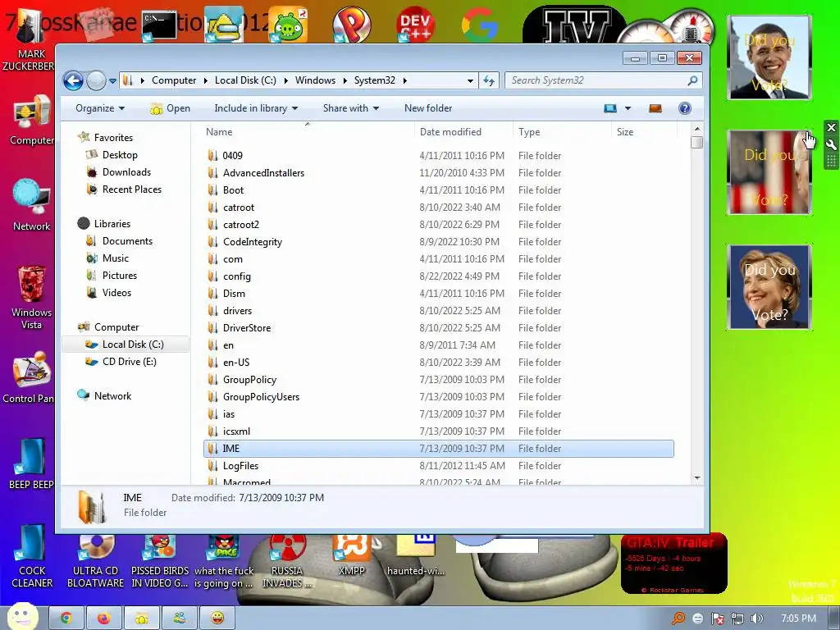Sort by the Name column header
The image size is (840, 630).
(219, 132)
